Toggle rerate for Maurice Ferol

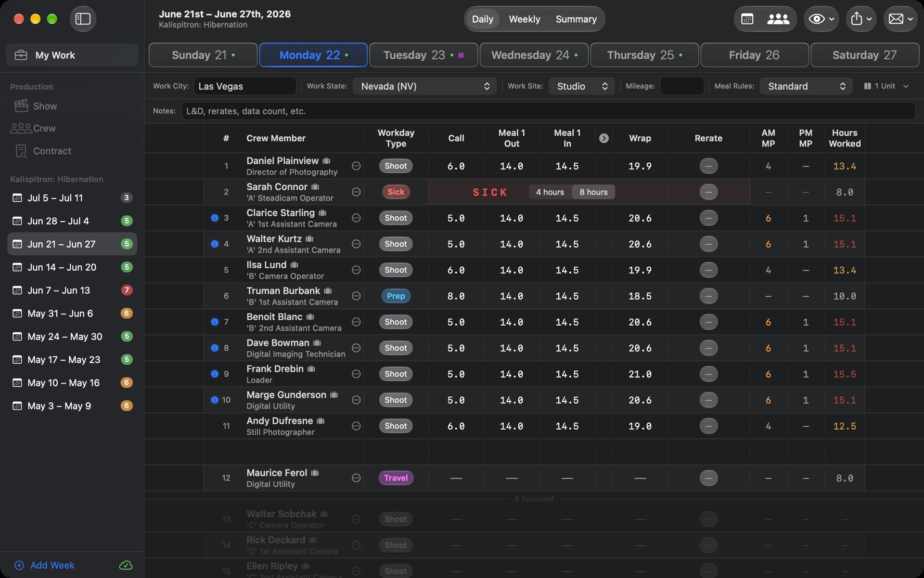708,478
